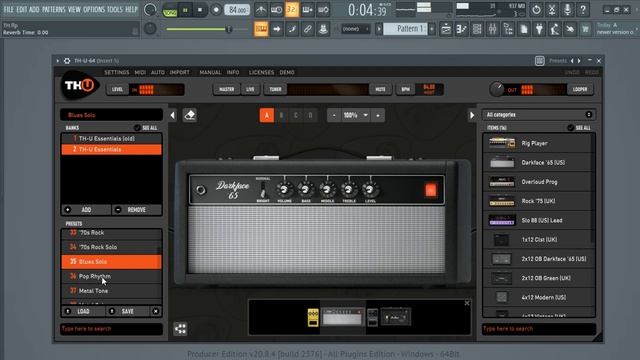This screenshot has width=640, height=360.
Task: Select the Metal Tone preset
Action: point(111,291)
